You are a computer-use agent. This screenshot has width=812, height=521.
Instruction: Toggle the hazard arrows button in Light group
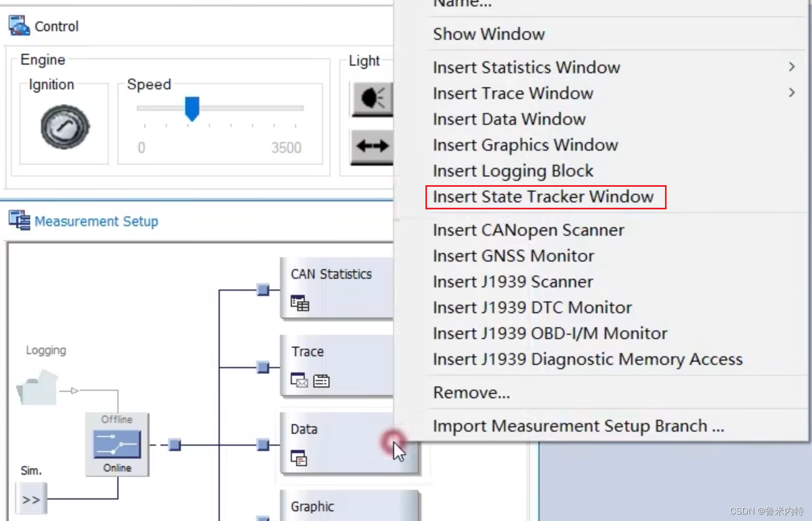click(x=373, y=146)
